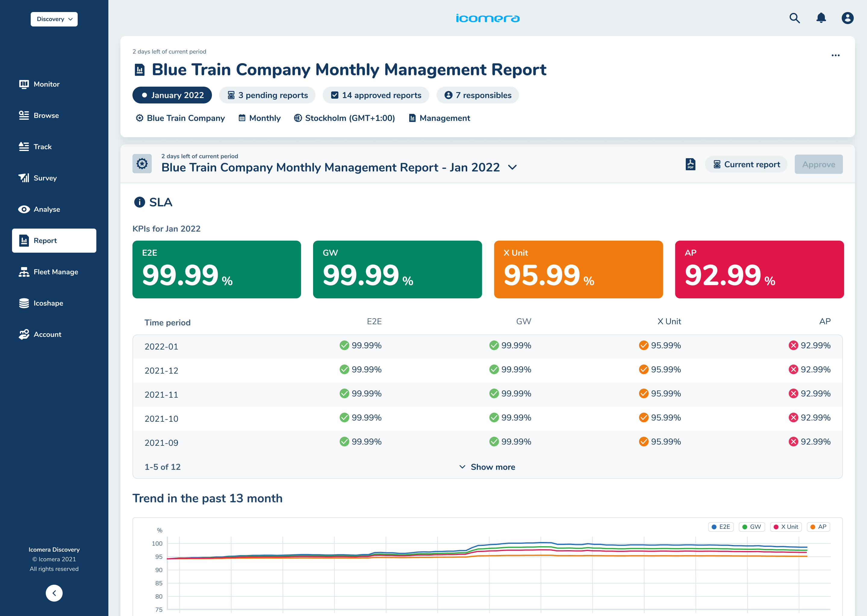Viewport: 867px width, 616px height.
Task: Expand the Jan 2022 report title chevron
Action: [x=512, y=167]
